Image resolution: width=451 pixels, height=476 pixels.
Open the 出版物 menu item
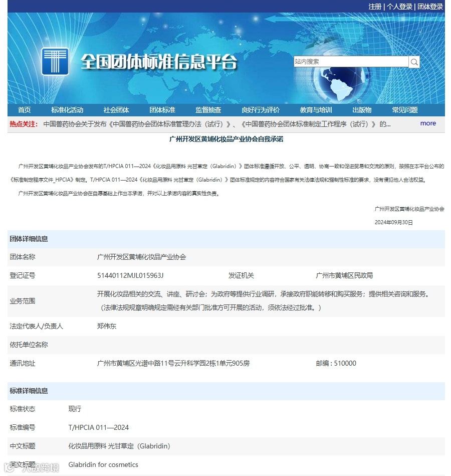[362, 110]
